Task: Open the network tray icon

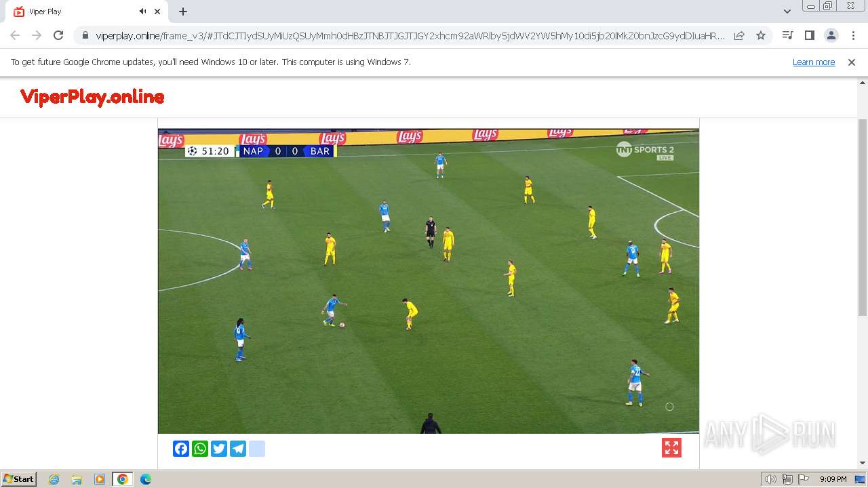Action: [787, 479]
